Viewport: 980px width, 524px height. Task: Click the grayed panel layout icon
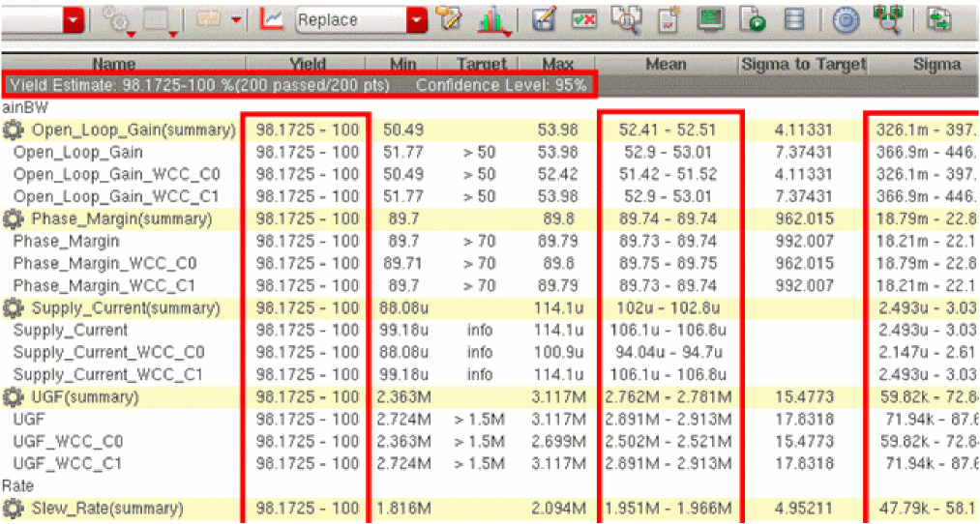tap(160, 21)
